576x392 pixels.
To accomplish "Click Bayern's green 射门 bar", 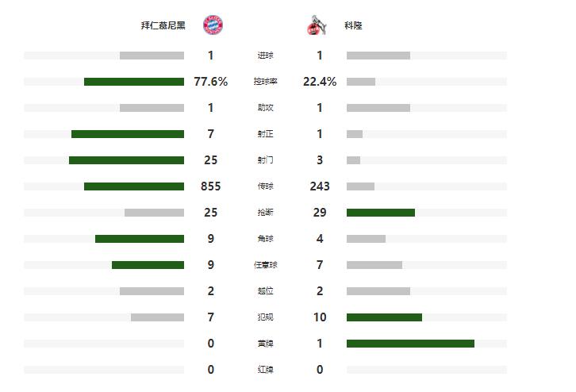I will point(126,160).
